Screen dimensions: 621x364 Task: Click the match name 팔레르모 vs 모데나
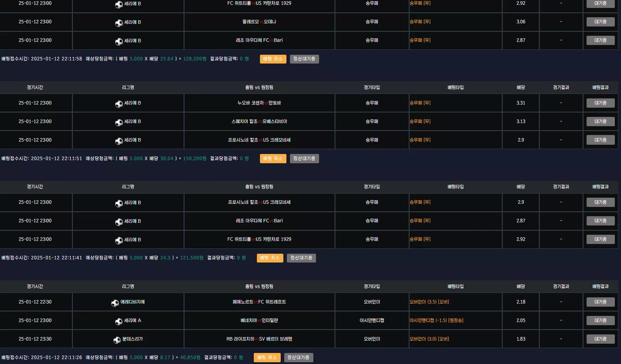[x=259, y=22]
